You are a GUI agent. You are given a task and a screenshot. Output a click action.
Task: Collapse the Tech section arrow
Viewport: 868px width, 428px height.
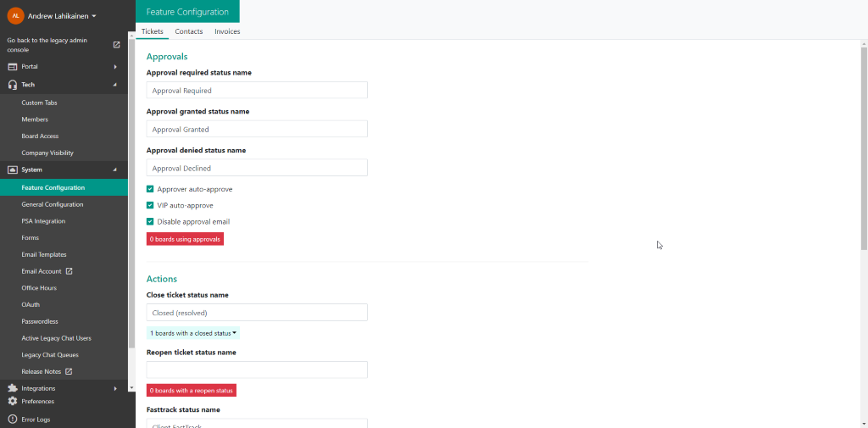point(115,85)
